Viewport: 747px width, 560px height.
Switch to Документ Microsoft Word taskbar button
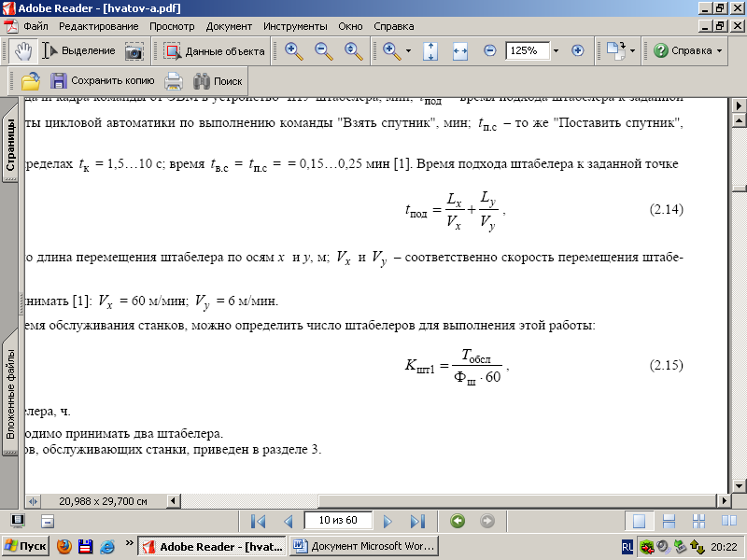click(x=363, y=546)
